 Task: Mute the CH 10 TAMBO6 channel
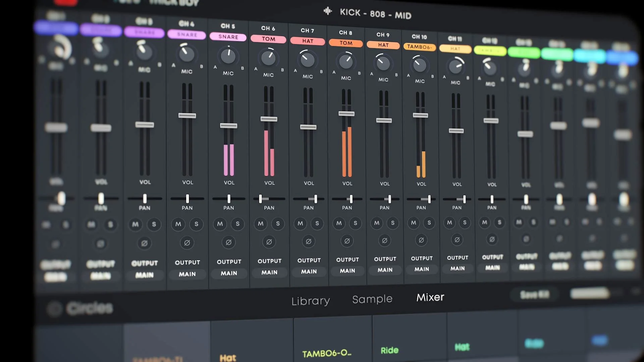(414, 223)
